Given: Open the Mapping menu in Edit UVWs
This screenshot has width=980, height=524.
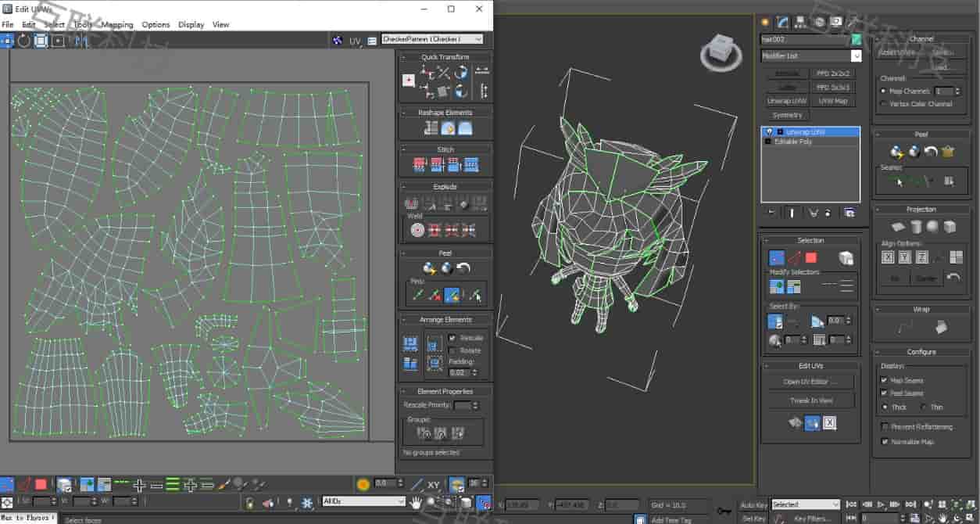Looking at the screenshot, I should pyautogui.click(x=117, y=25).
